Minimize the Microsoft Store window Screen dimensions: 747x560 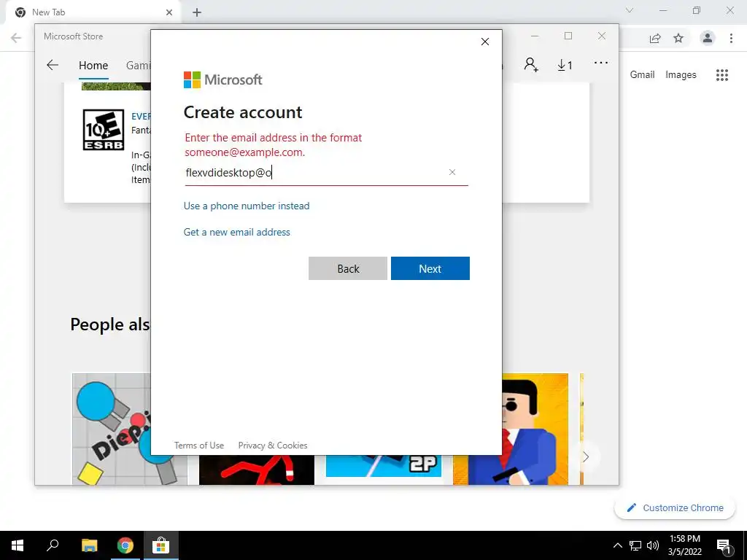coord(535,36)
